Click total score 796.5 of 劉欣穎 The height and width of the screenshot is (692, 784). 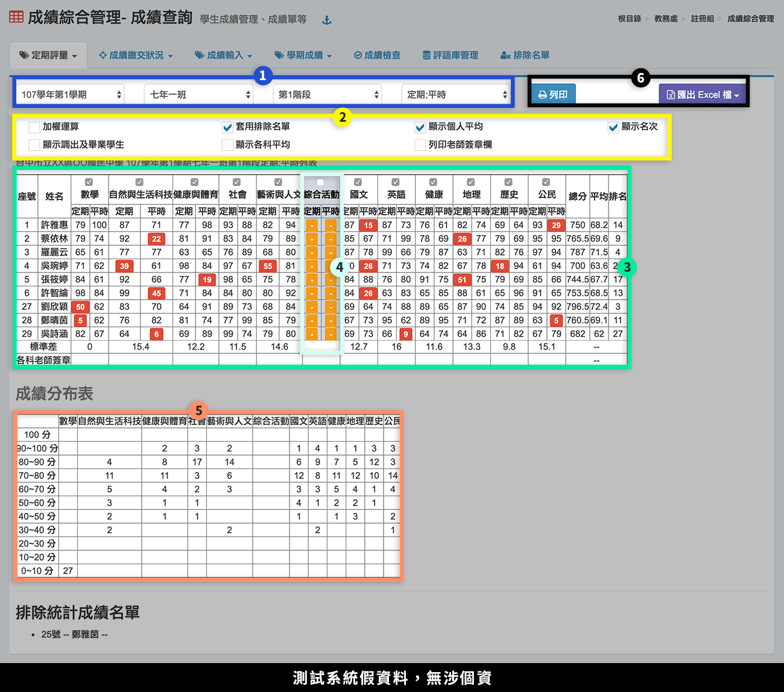[577, 307]
